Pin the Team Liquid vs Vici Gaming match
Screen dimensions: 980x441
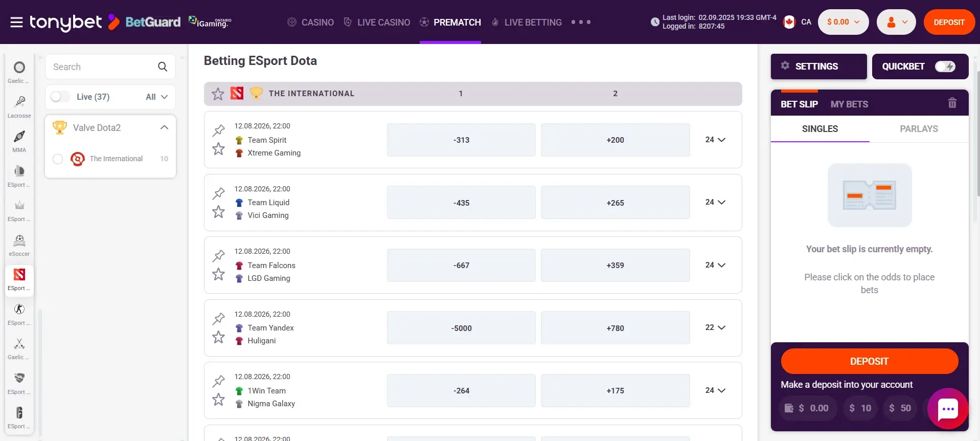tap(219, 193)
